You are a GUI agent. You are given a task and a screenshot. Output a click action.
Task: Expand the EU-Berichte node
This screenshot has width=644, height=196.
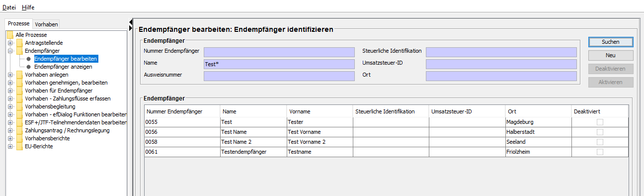(x=10, y=146)
